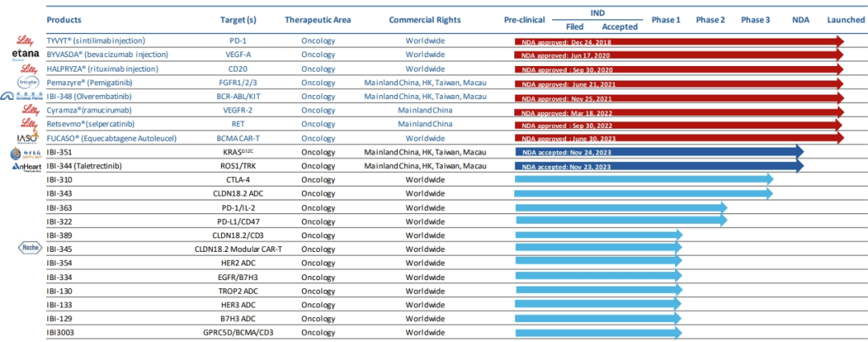Image resolution: width=868 pixels, height=342 pixels.
Task: Select the GPRC5D/BCMA/CD3 target cell
Action: [x=238, y=332]
